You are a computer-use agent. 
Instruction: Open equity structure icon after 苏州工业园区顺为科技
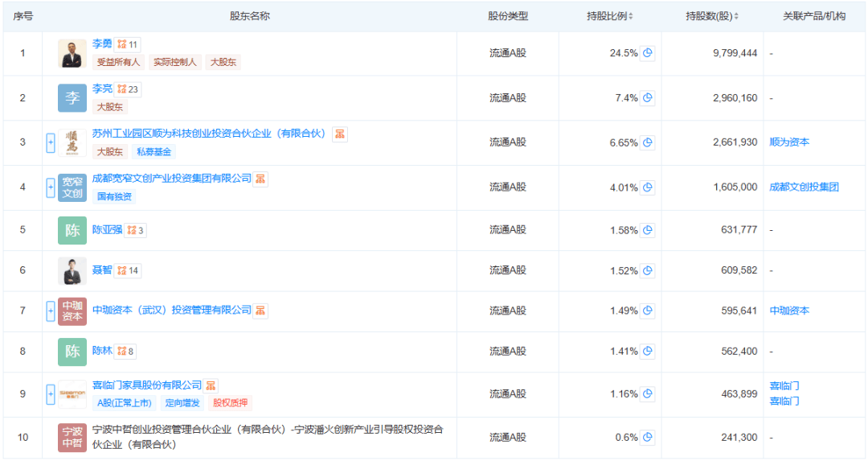tap(340, 134)
